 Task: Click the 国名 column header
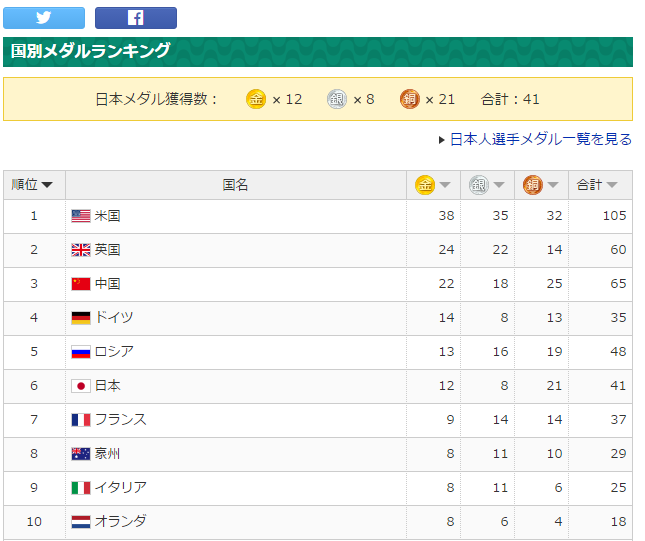236,185
